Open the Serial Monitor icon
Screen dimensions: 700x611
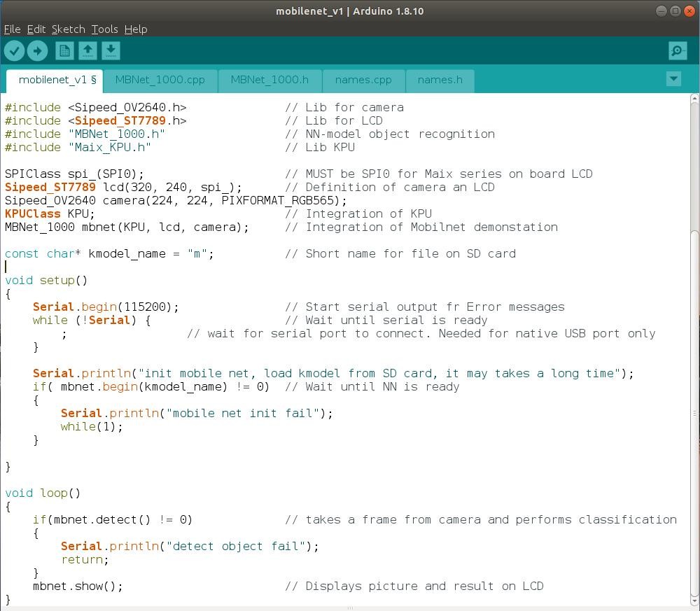click(x=676, y=50)
